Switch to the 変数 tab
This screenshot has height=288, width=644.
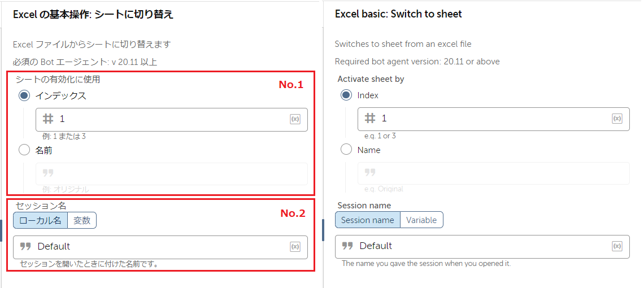point(82,220)
